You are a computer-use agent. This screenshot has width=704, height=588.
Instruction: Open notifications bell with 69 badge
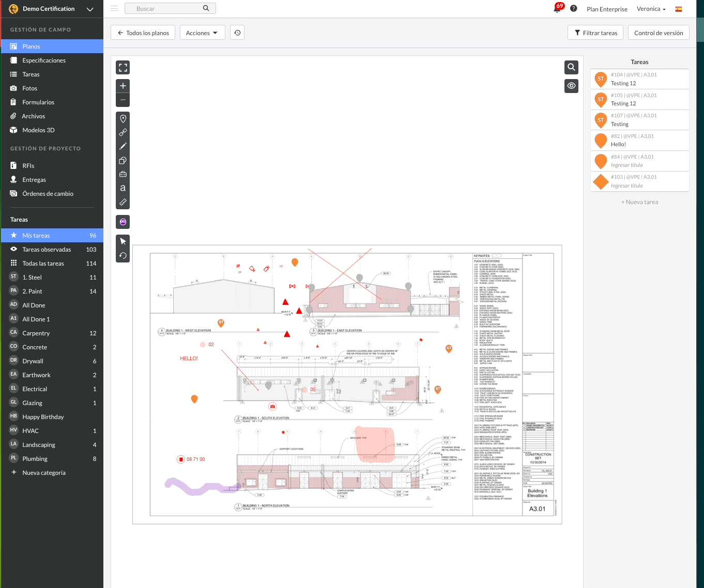(558, 8)
